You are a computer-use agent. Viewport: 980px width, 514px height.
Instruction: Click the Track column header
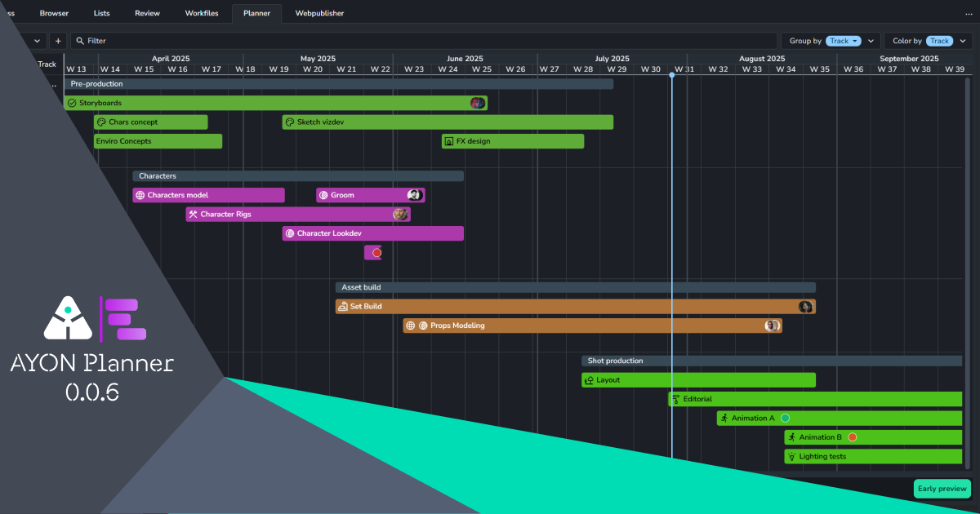coord(47,64)
